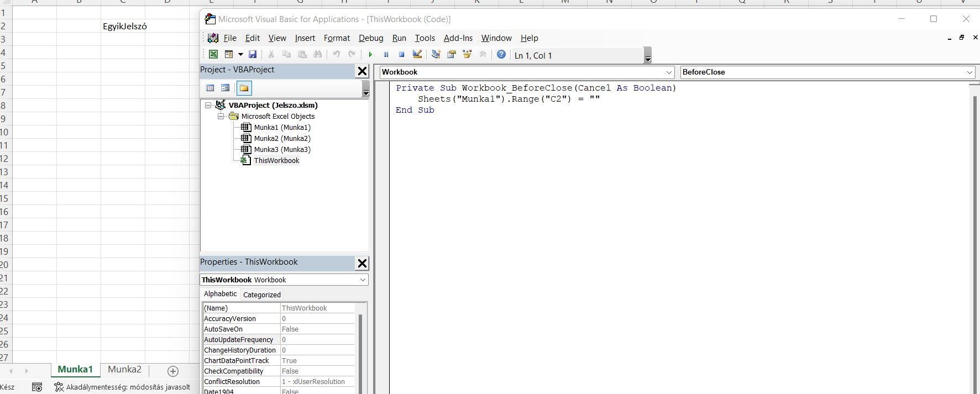Open the View menu
This screenshot has height=394, width=980.
click(277, 38)
